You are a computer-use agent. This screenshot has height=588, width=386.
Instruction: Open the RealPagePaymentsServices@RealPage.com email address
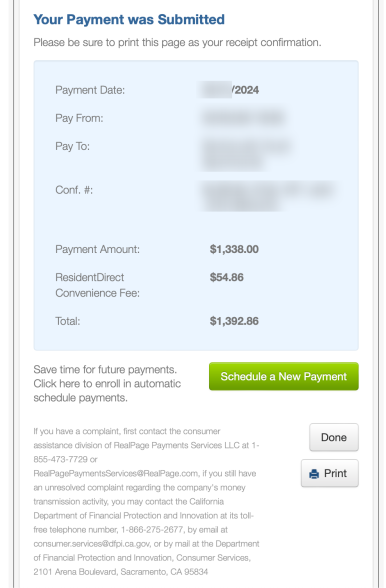point(116,473)
